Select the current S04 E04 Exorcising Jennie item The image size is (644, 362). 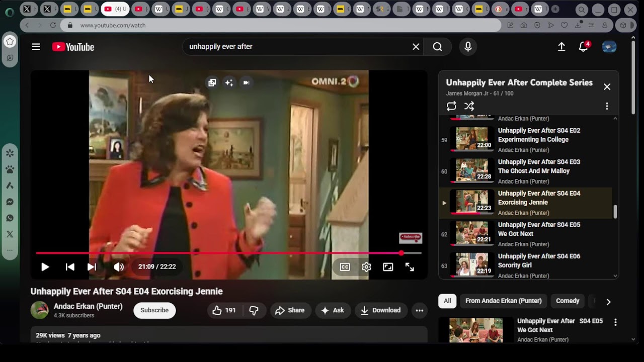526,203
